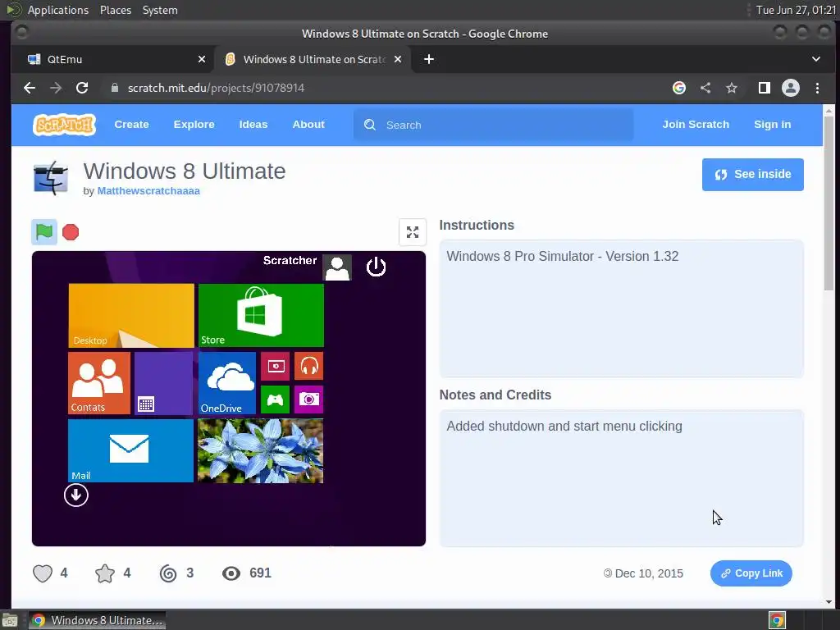Open the Mail tile

130,450
